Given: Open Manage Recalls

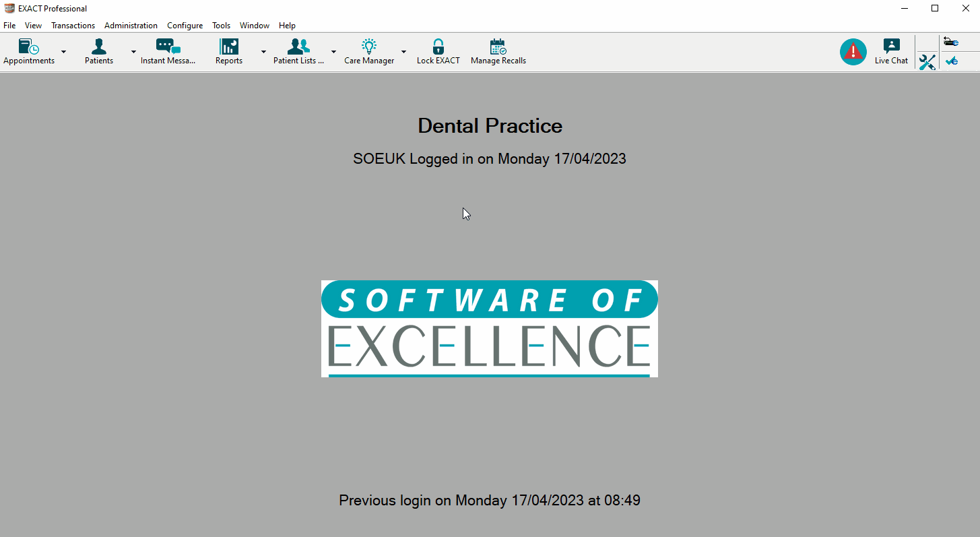Looking at the screenshot, I should (x=498, y=51).
